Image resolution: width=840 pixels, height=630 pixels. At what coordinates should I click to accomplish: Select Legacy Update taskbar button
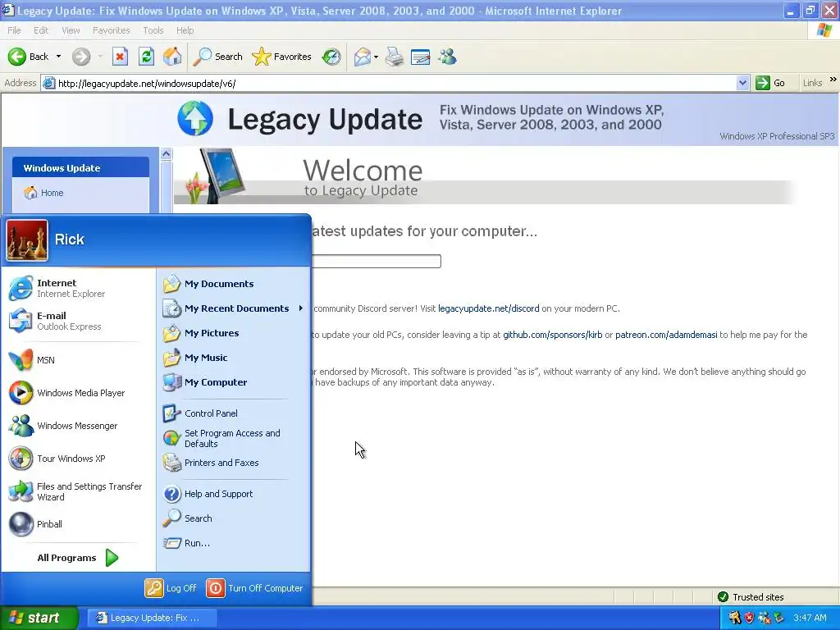(x=151, y=618)
